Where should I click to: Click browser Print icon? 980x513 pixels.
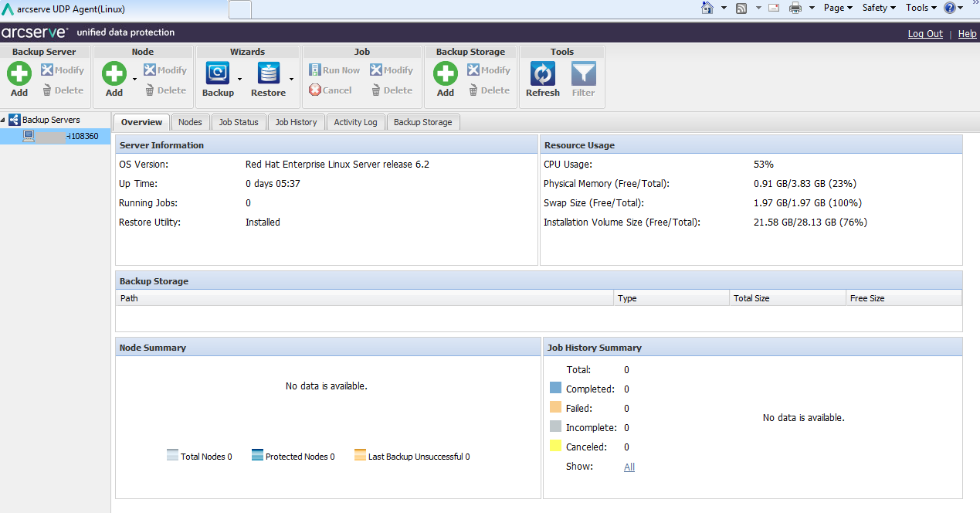pyautogui.click(x=795, y=8)
